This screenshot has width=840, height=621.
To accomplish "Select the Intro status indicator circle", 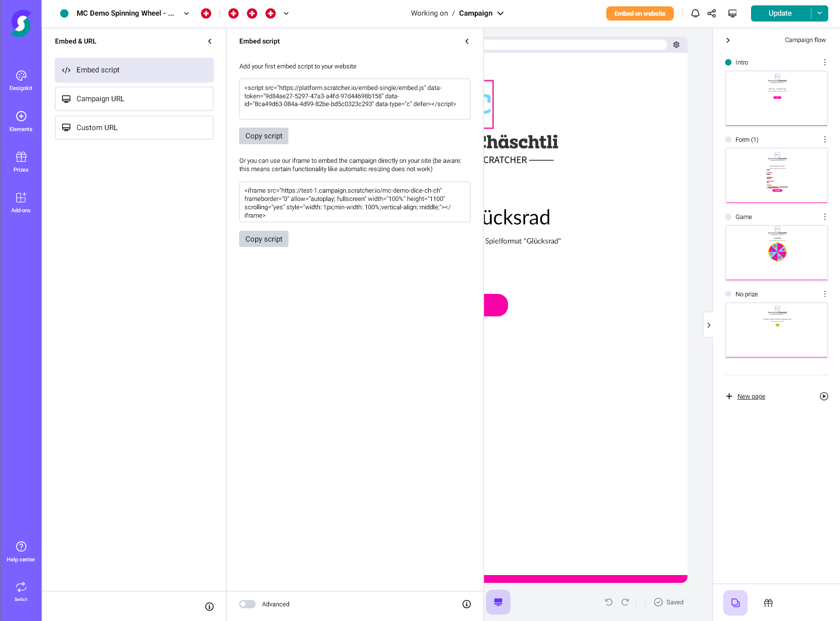I will click(x=728, y=62).
